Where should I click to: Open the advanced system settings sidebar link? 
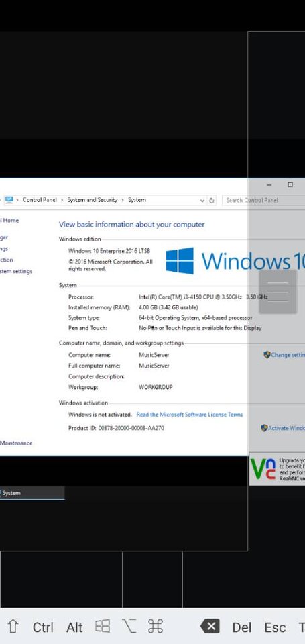point(16,271)
